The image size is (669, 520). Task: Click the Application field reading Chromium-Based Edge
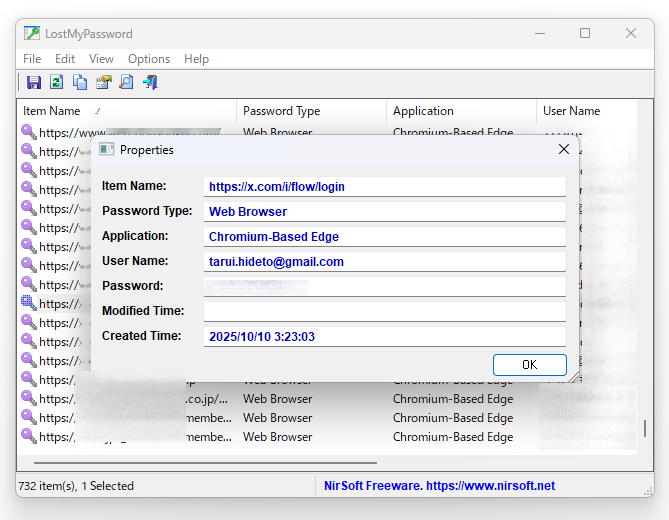pos(385,237)
